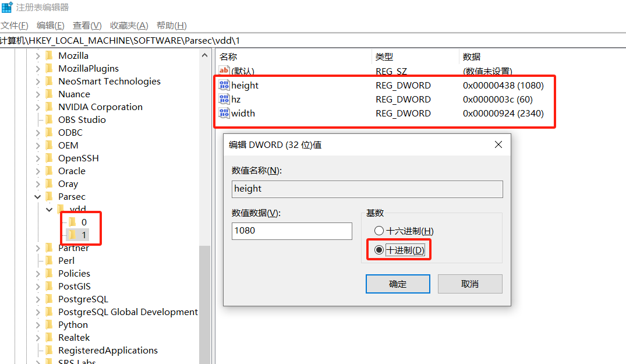626x364 pixels.
Task: Cancel the dialog with 取消
Action: point(470,284)
